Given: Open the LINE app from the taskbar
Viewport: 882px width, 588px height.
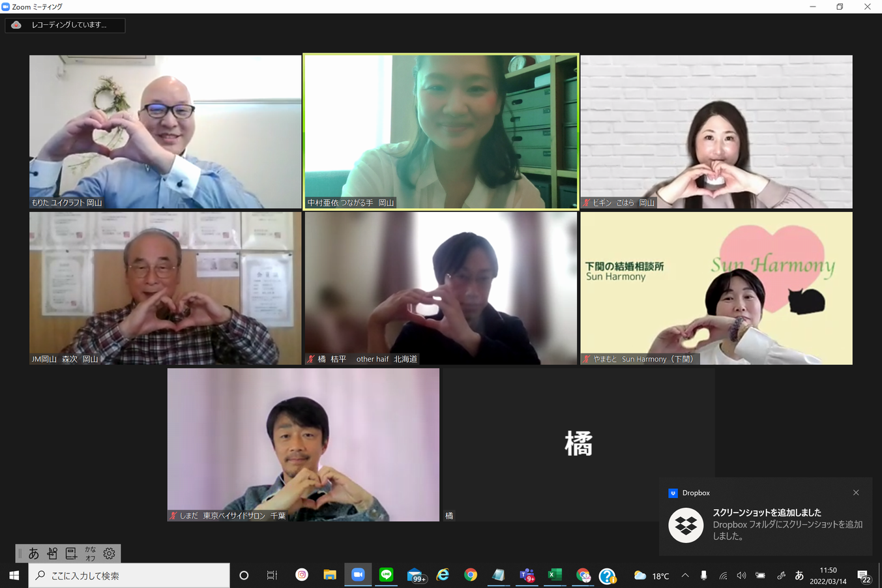Looking at the screenshot, I should [x=387, y=575].
